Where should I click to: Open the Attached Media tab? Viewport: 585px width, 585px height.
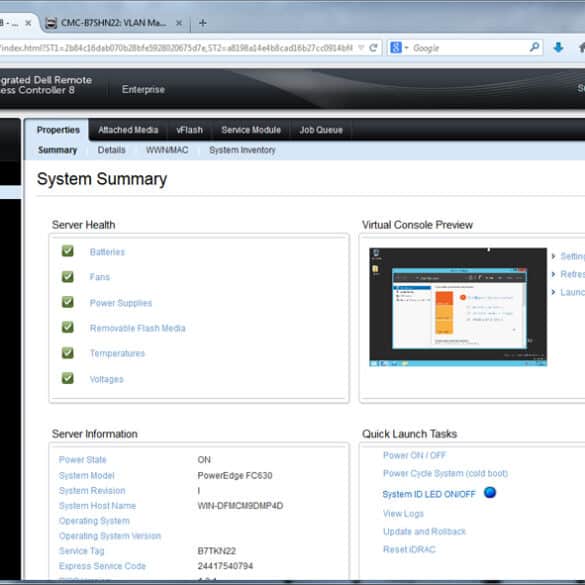point(128,130)
